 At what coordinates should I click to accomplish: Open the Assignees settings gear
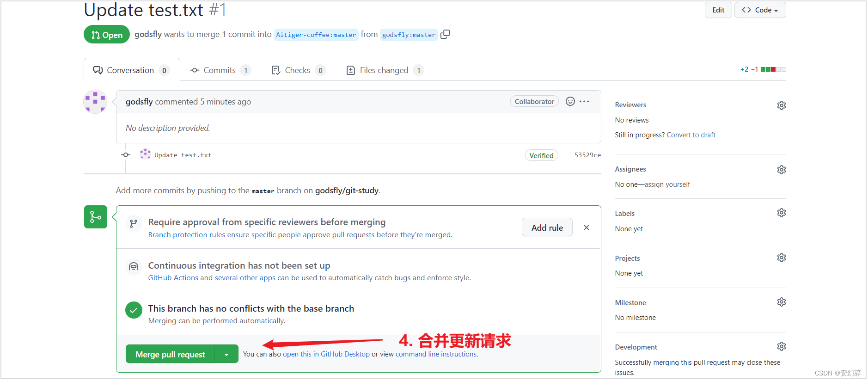[782, 170]
